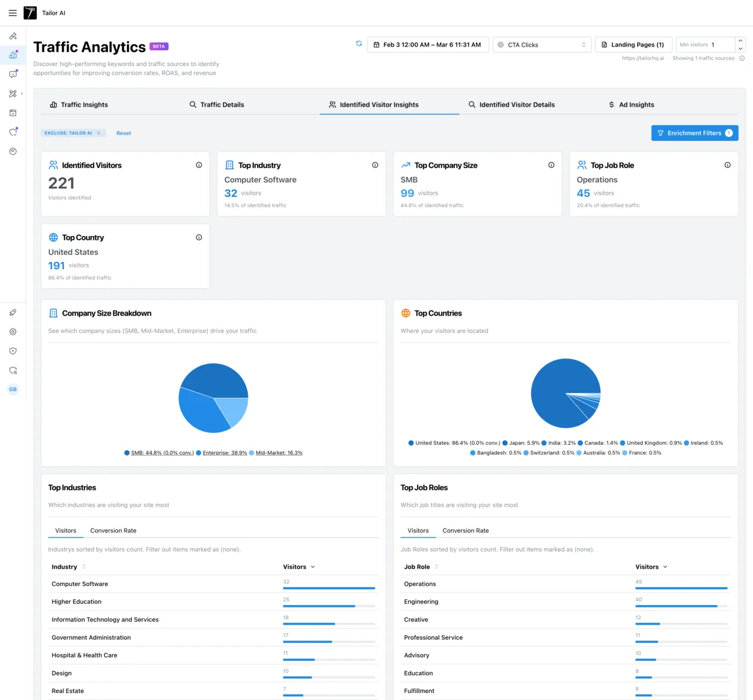Open the CTA Clicks dropdown

541,44
